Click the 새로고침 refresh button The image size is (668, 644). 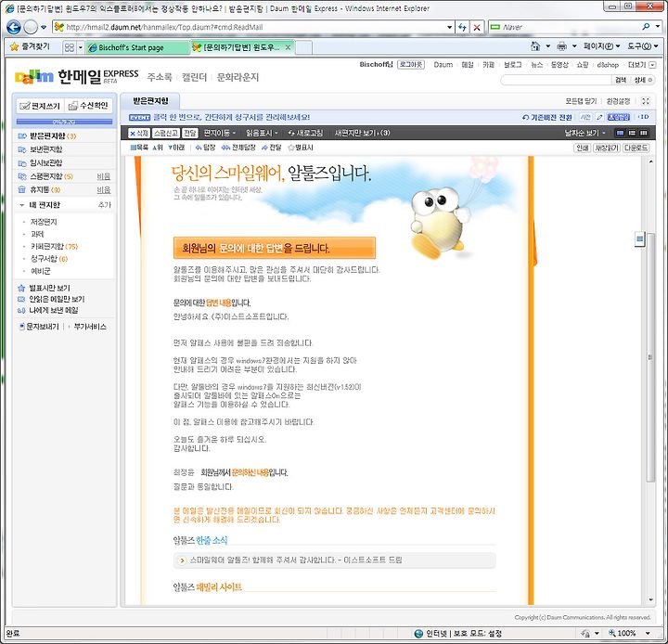[305, 133]
